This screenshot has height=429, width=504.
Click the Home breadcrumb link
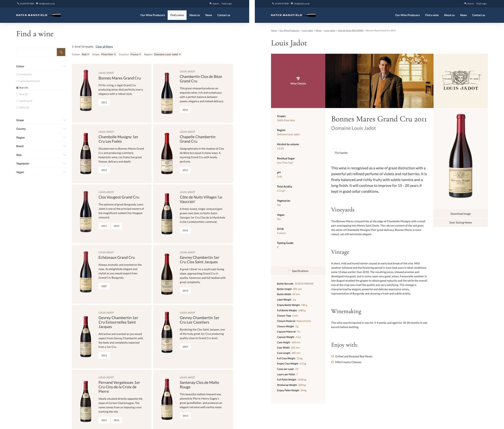[x=274, y=31]
